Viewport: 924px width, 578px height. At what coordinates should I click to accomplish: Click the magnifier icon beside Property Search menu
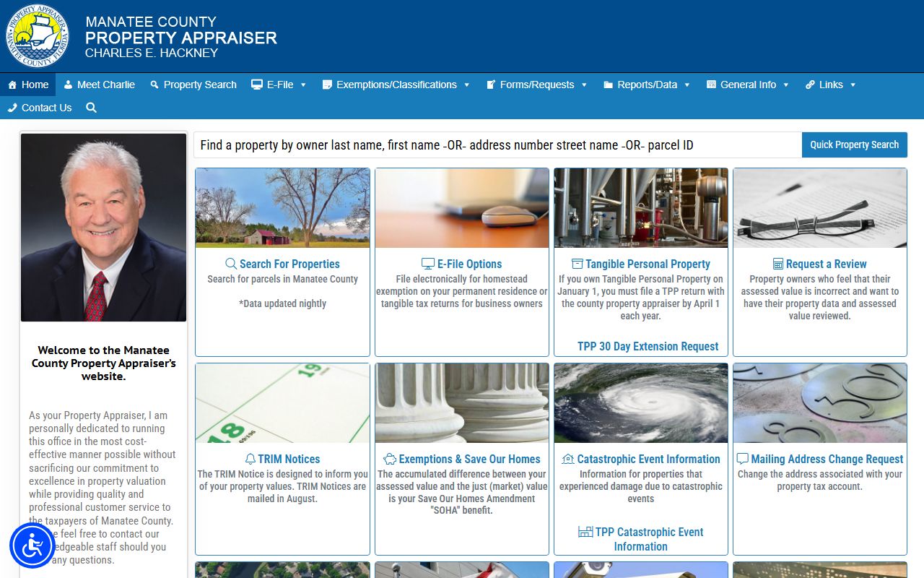click(154, 85)
